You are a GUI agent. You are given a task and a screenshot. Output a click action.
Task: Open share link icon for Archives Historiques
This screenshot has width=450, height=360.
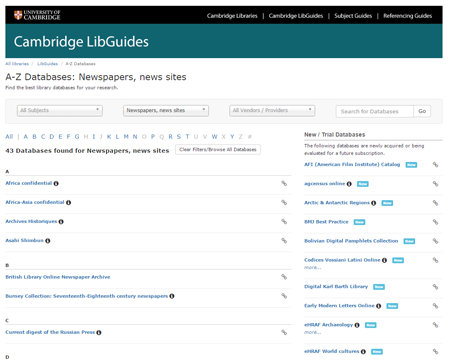point(284,221)
